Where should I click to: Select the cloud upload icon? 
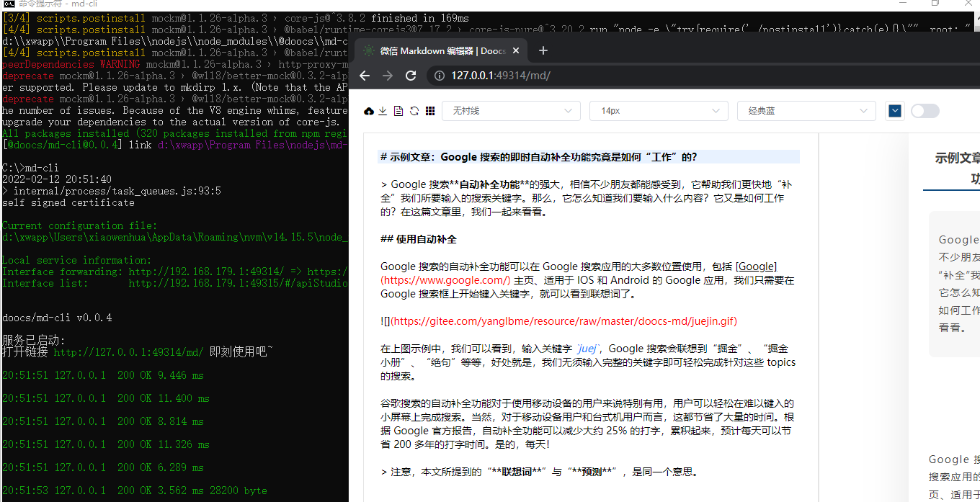[367, 111]
